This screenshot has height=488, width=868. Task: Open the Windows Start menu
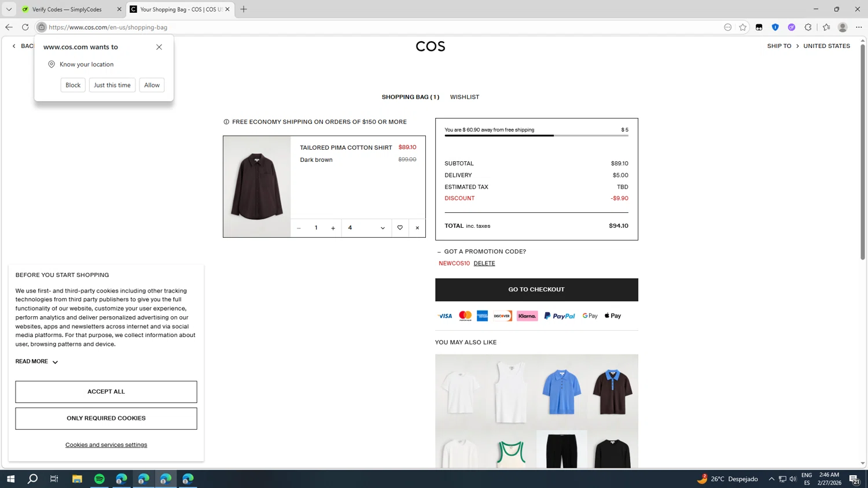coord(10,479)
